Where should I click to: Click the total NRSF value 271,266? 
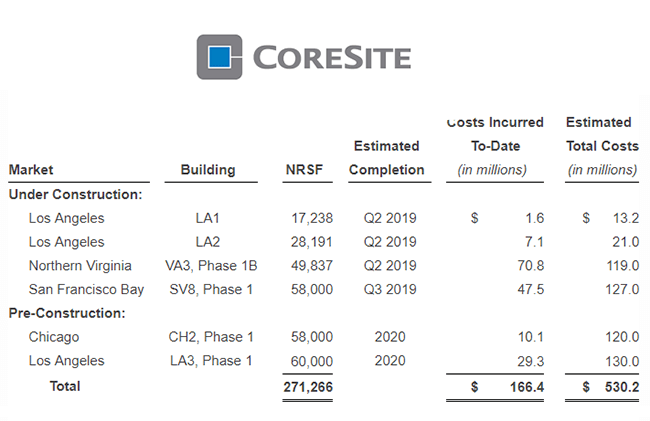(x=306, y=386)
